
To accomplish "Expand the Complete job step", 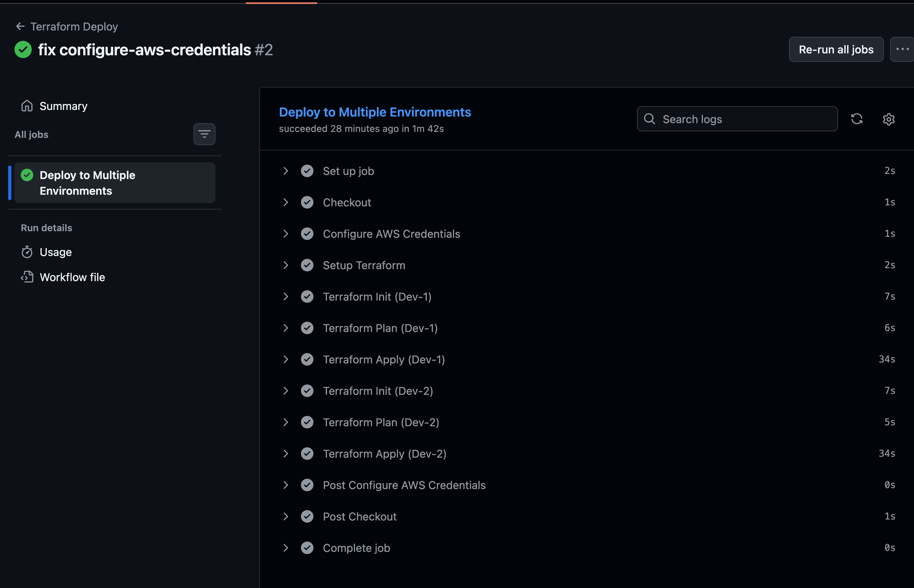I will pyautogui.click(x=286, y=547).
